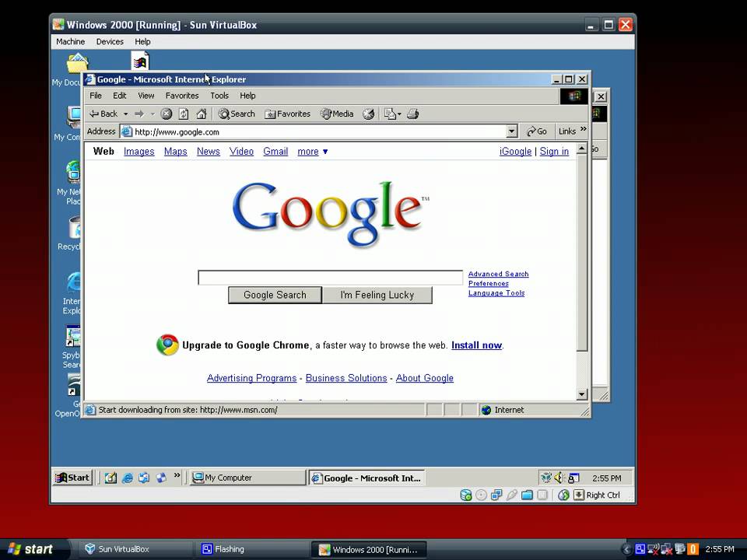
Task: Click the Video link on Google
Action: tap(241, 152)
